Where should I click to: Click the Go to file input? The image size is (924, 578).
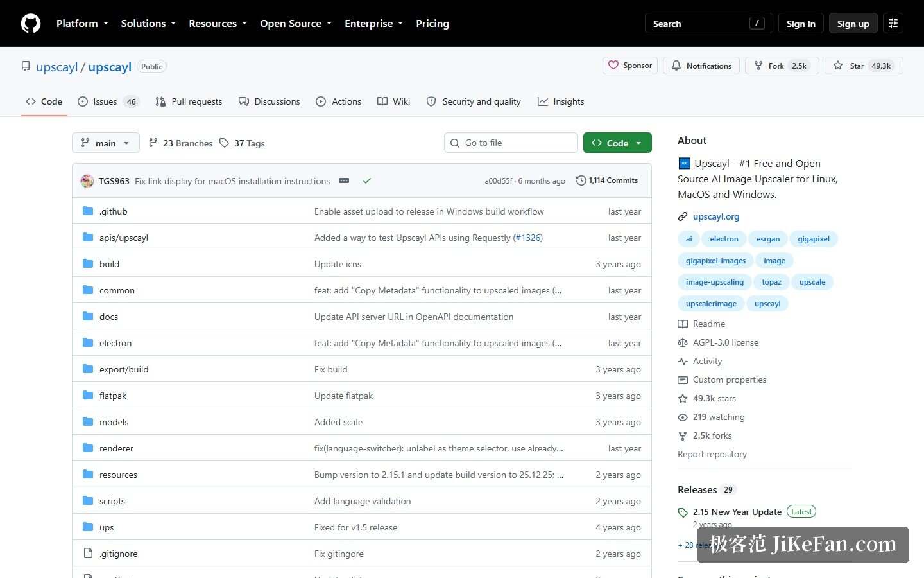click(511, 143)
